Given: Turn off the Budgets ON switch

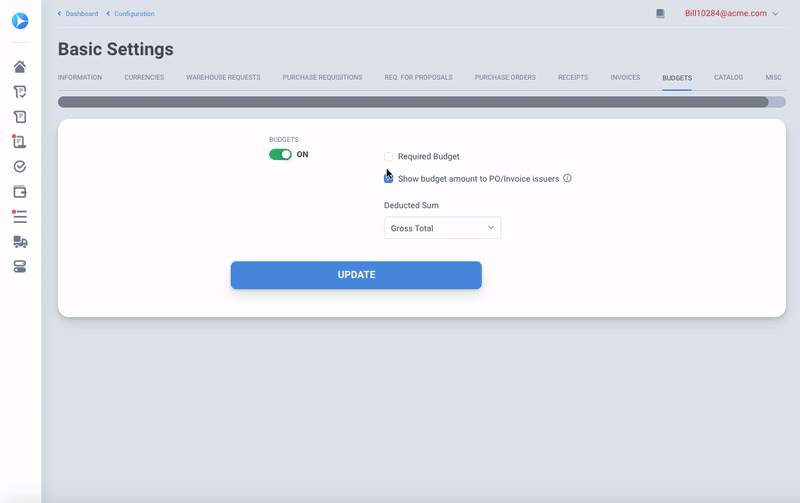Looking at the screenshot, I should tap(280, 155).
